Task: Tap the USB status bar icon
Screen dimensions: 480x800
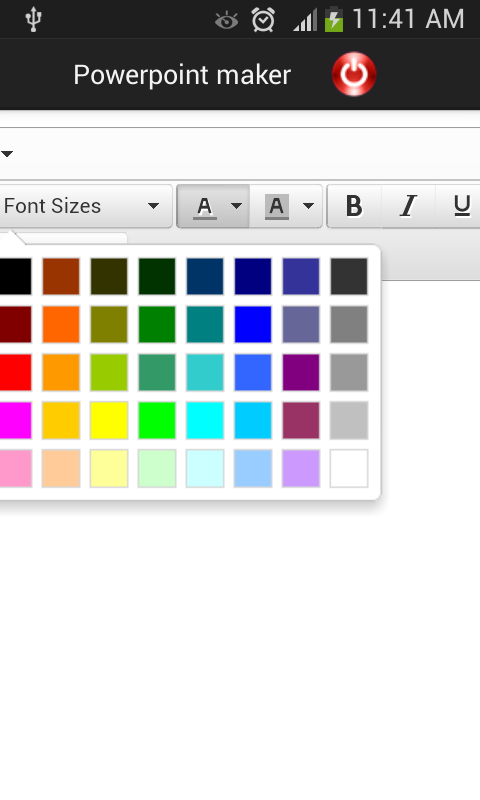Action: (33, 19)
